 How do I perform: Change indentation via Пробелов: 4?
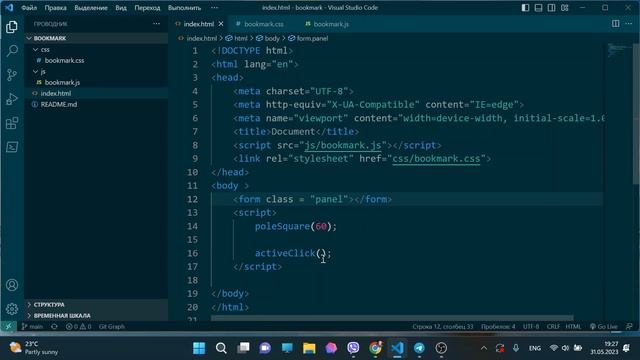pos(498,327)
